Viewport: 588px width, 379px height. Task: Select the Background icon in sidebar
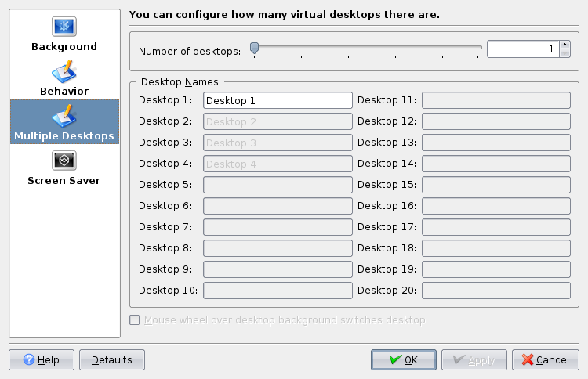click(64, 27)
